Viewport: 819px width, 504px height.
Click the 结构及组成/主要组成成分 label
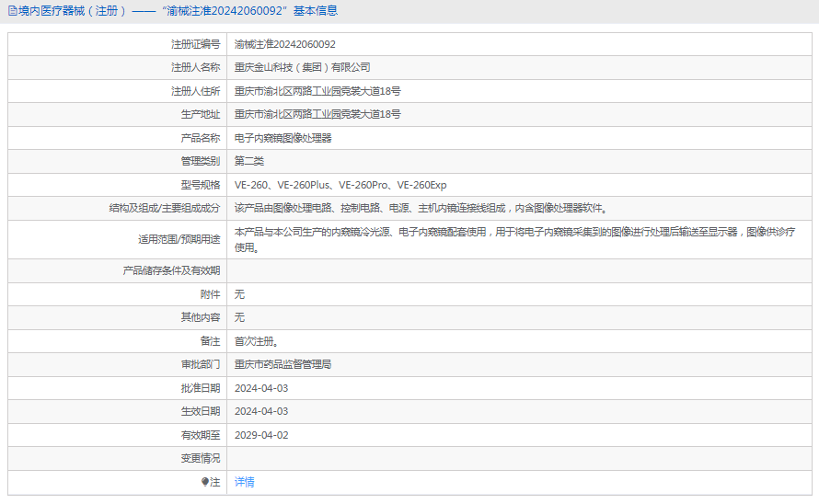point(165,208)
